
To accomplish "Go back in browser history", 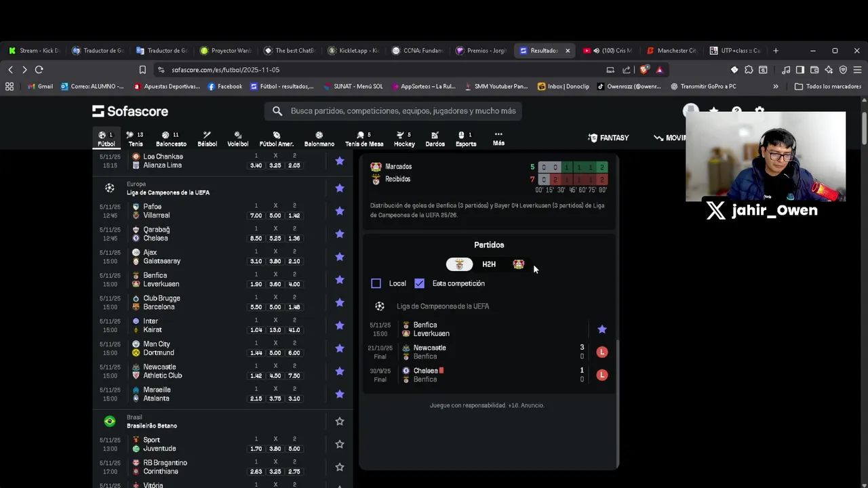I will [11, 70].
